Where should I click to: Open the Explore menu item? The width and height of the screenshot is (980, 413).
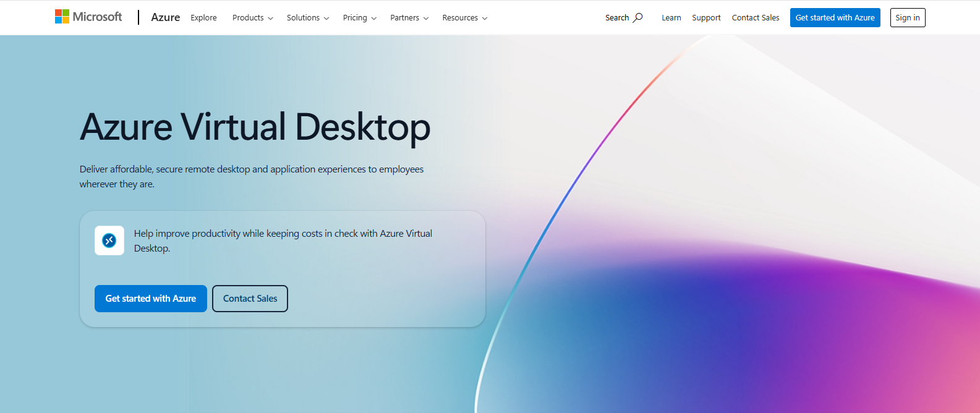203,17
